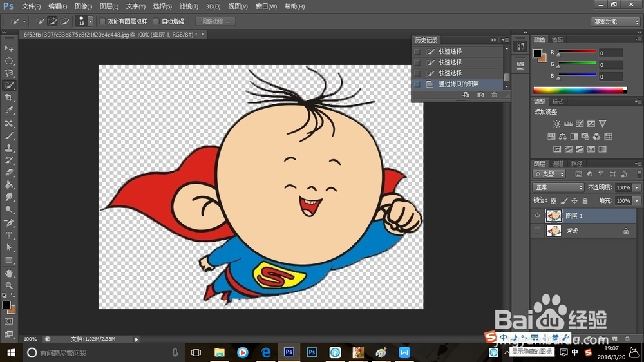Select the Quick Selection tool in toolbox
The height and width of the screenshot is (362, 644).
tap(8, 86)
